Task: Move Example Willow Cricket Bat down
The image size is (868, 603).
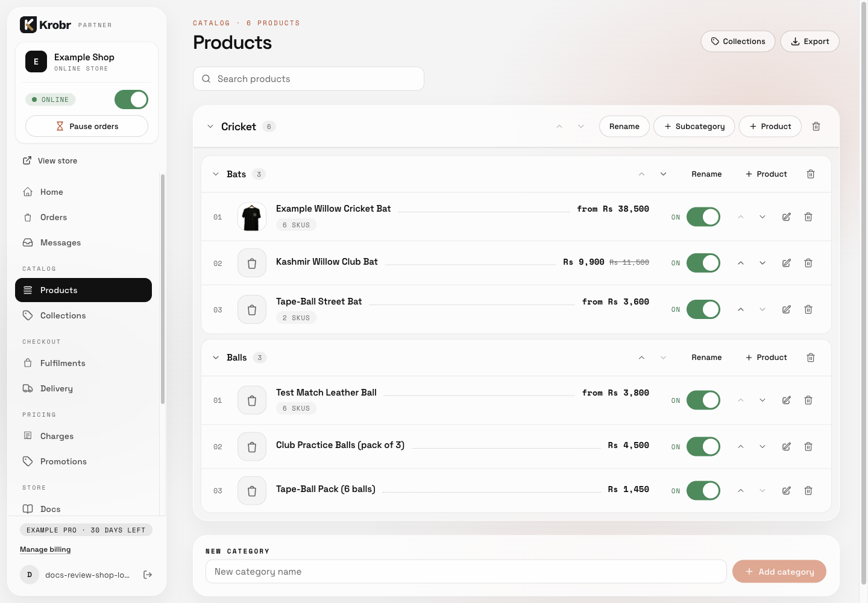Action: (763, 217)
